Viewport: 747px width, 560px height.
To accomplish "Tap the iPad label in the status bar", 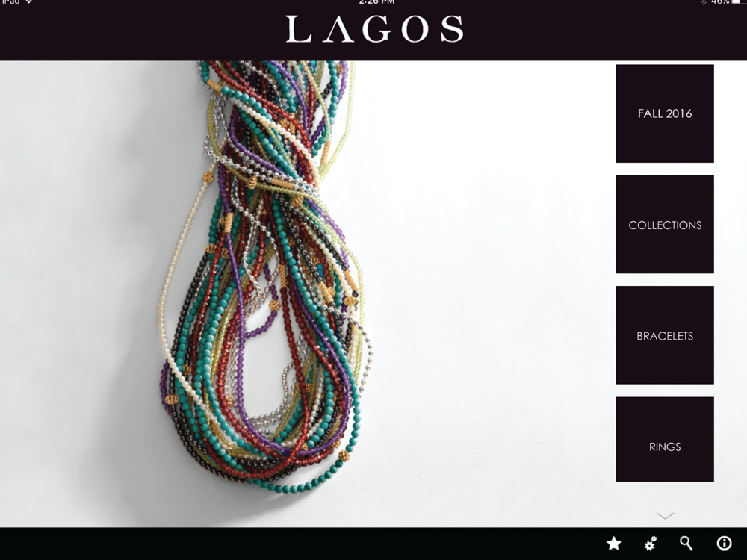I will (10, 2).
